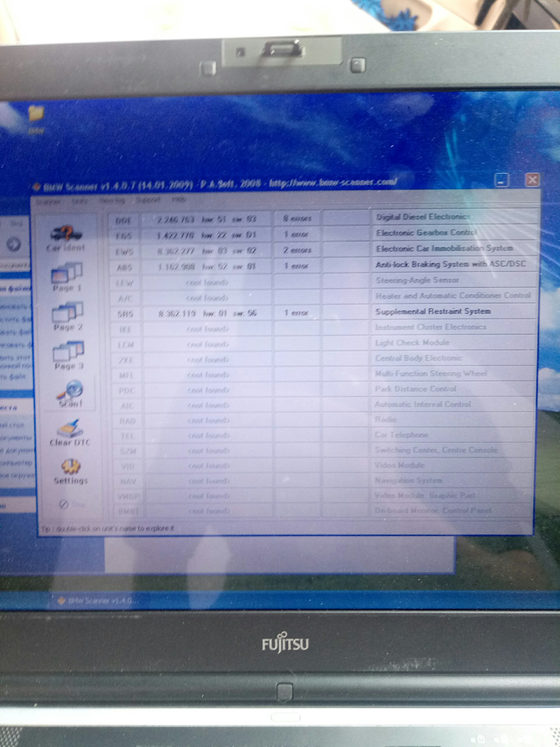This screenshot has height=747, width=560.
Task: Switch to Page 1 of units
Action: coord(67,277)
